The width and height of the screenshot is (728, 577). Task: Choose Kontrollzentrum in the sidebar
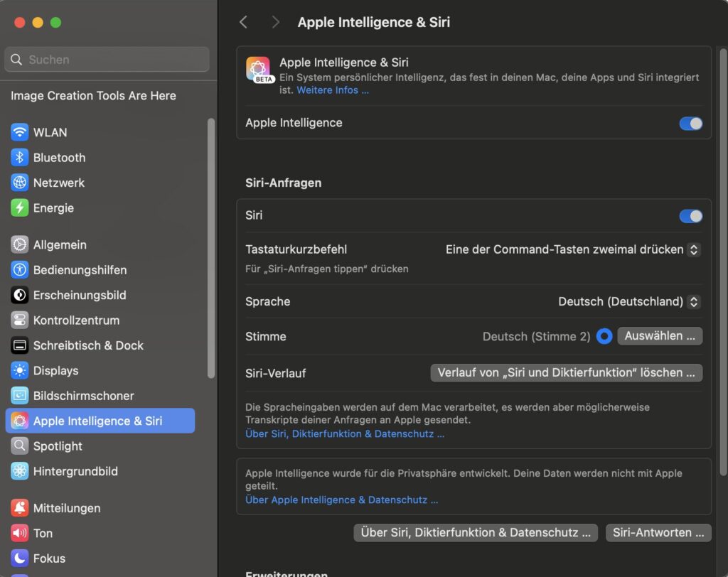(x=77, y=320)
